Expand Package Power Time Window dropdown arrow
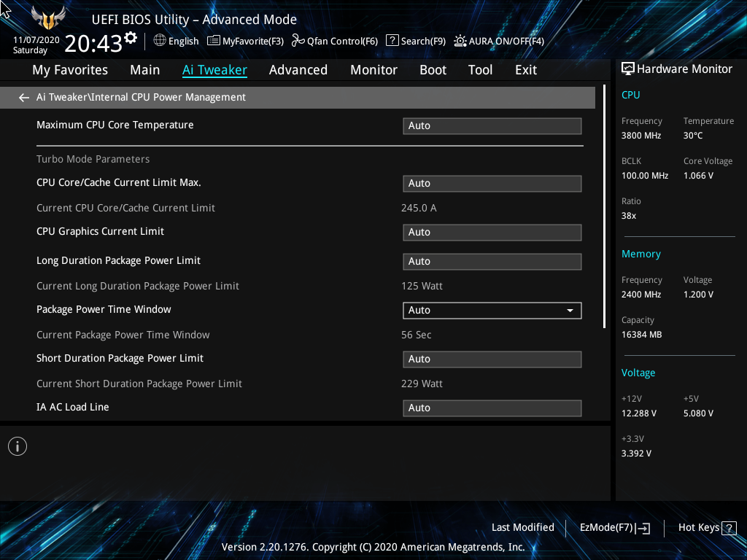The width and height of the screenshot is (747, 560). [570, 311]
